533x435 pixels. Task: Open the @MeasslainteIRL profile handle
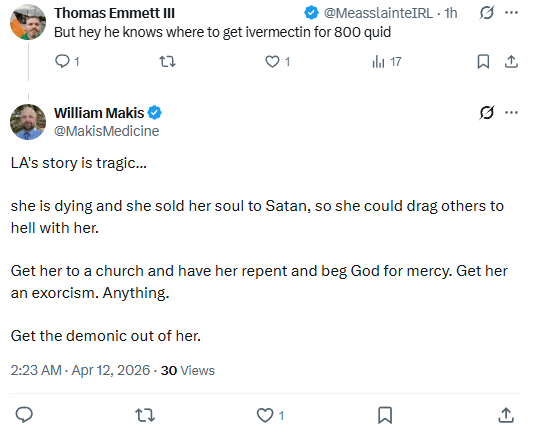point(378,13)
